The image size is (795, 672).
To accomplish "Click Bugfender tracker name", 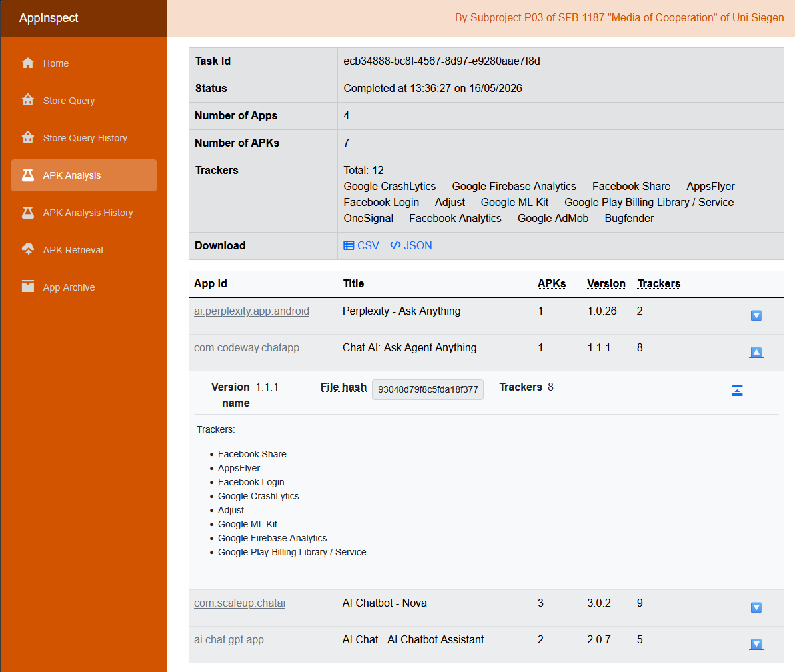I will 629,218.
